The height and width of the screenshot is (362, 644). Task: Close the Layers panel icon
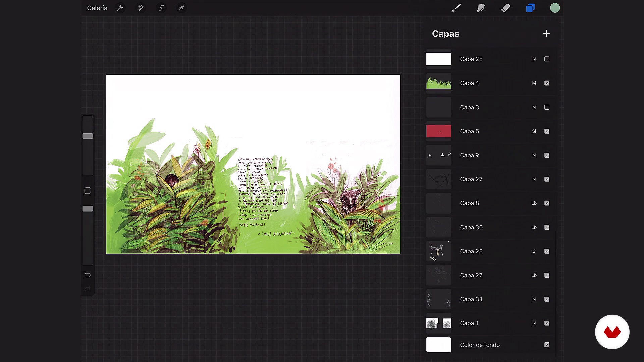click(530, 8)
